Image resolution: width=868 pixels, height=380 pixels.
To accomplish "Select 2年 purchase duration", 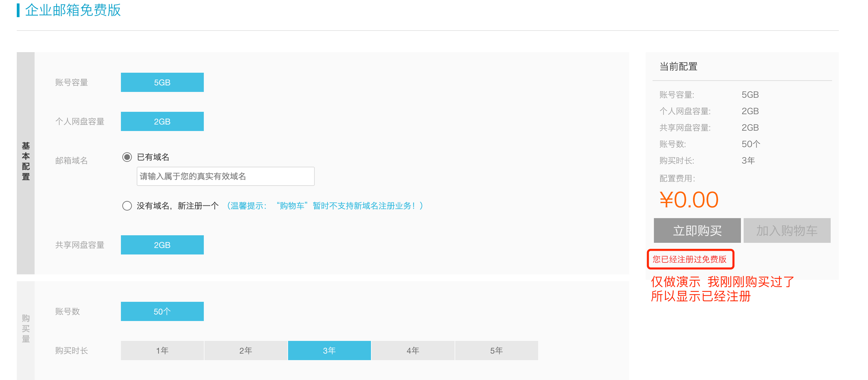I will click(x=246, y=351).
